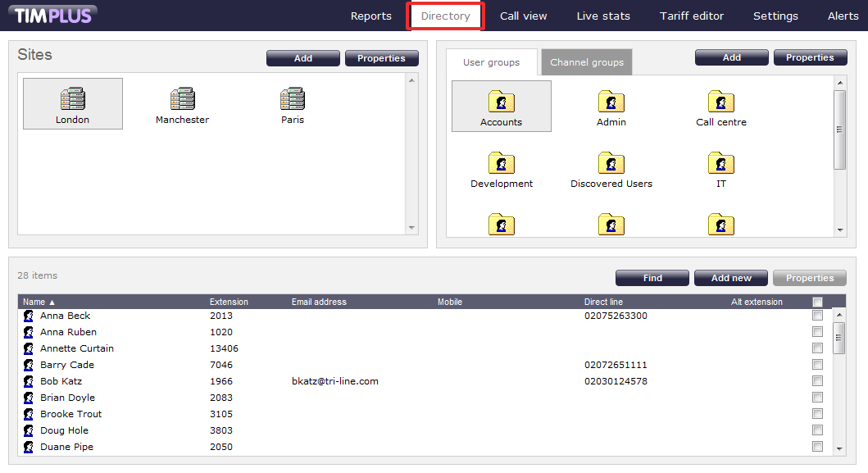This screenshot has height=473, width=868.
Task: Sort by the Extension column header
Action: tap(229, 302)
